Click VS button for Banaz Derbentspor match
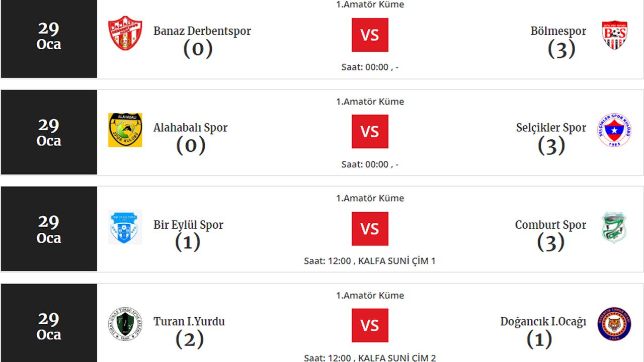Screen dimensions: 644x362 [370, 35]
